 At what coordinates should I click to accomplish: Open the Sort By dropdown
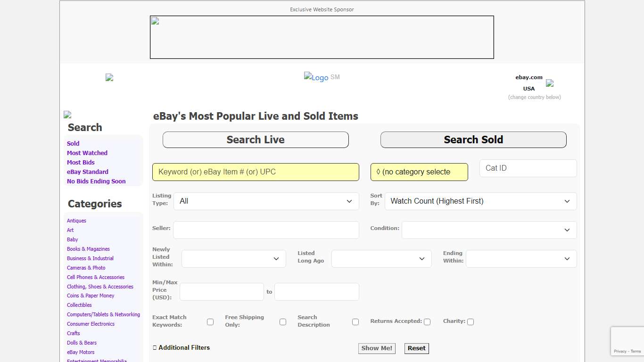(480, 201)
